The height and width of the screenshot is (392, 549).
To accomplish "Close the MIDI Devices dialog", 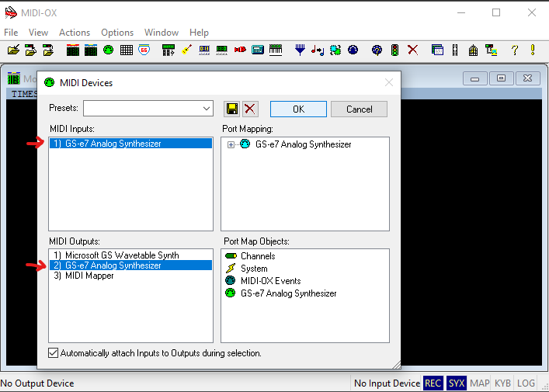I will point(388,82).
